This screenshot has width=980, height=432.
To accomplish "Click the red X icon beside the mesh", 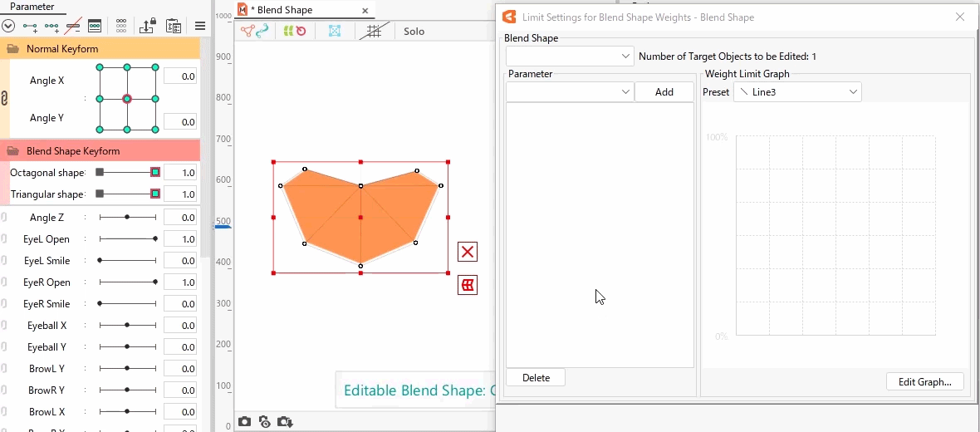I will coord(468,252).
